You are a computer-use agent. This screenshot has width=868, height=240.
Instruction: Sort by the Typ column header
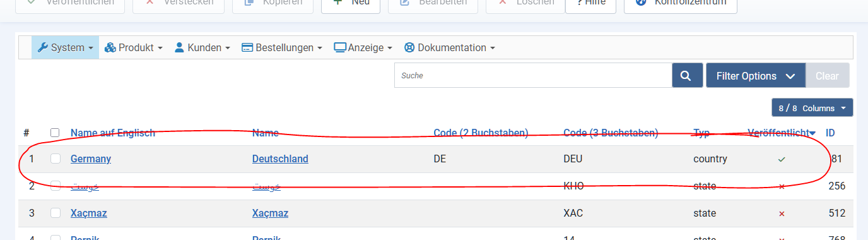tap(701, 133)
